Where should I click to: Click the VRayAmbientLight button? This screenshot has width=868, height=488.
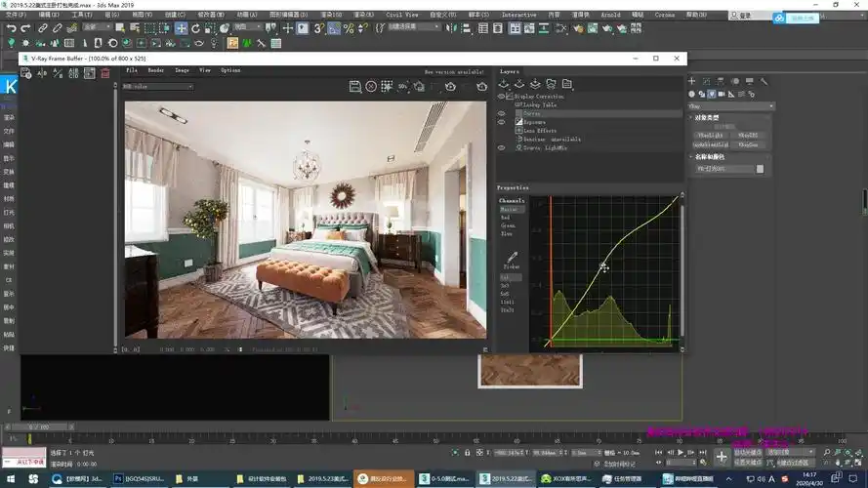(x=711, y=144)
